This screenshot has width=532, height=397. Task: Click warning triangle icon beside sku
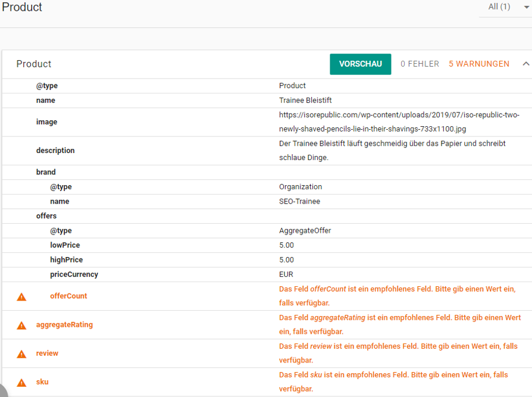click(x=21, y=383)
